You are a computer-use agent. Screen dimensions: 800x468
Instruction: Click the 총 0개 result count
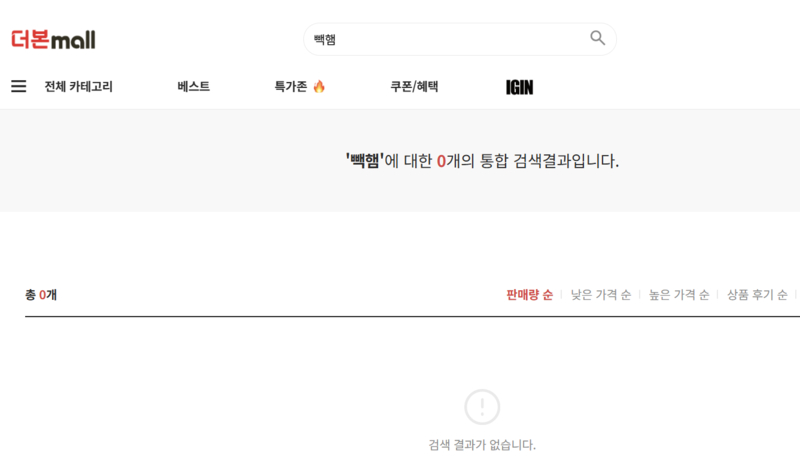(41, 295)
